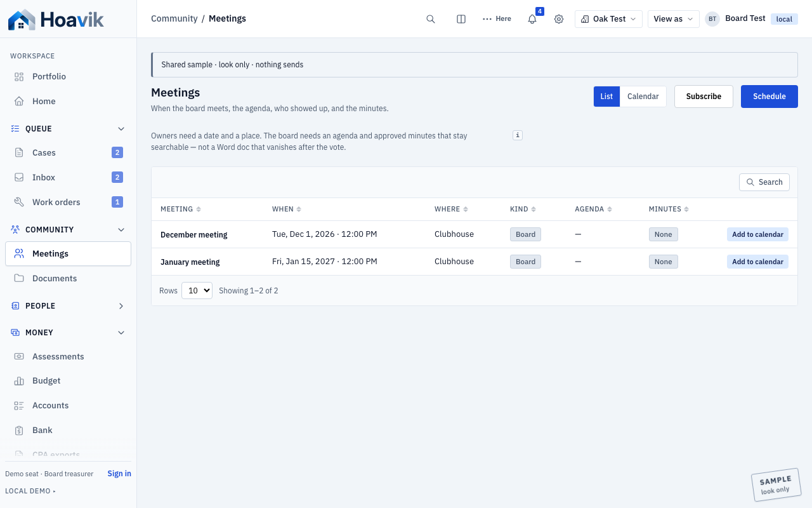The width and height of the screenshot is (812, 508).
Task: Open the Rows per page selector
Action: (x=197, y=291)
